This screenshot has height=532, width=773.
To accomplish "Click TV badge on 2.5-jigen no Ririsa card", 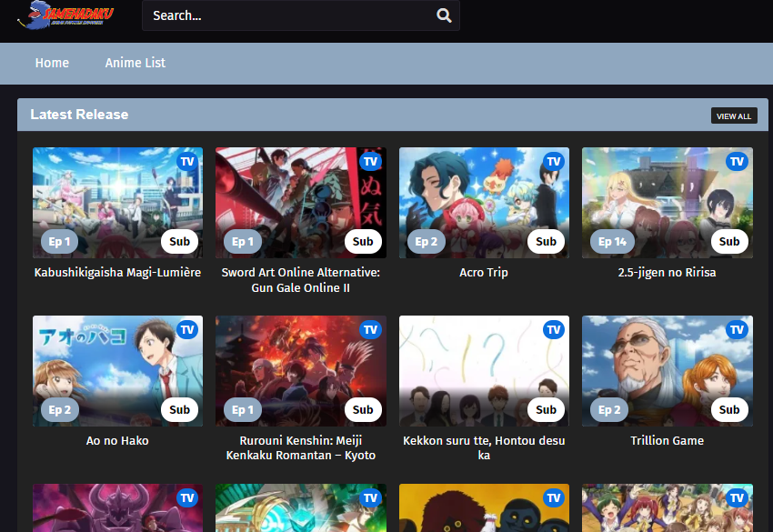I will pyautogui.click(x=737, y=161).
